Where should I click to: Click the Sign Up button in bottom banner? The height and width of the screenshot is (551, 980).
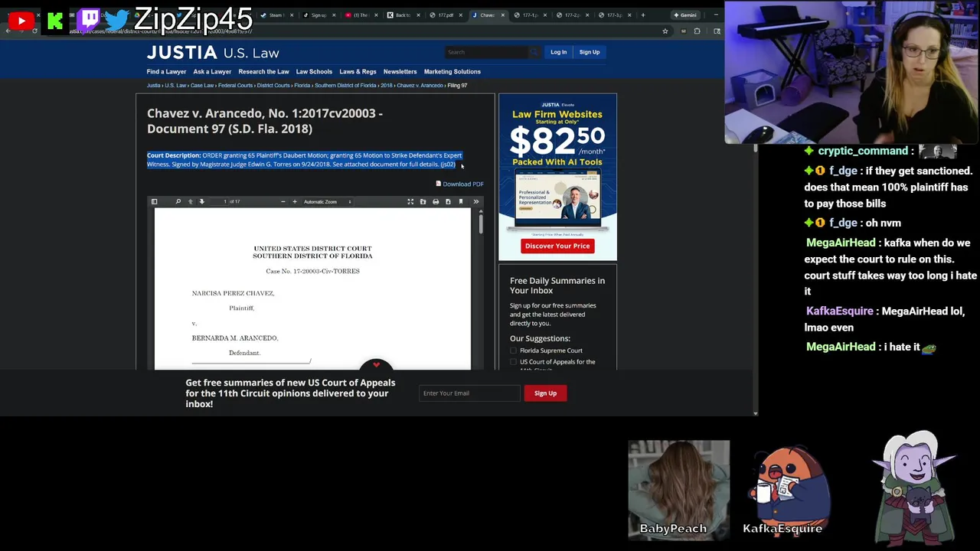[545, 393]
